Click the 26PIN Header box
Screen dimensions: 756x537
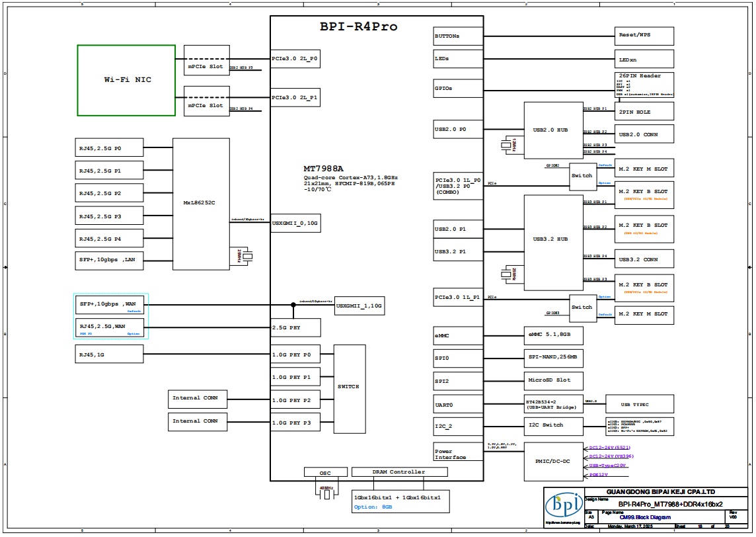644,85
